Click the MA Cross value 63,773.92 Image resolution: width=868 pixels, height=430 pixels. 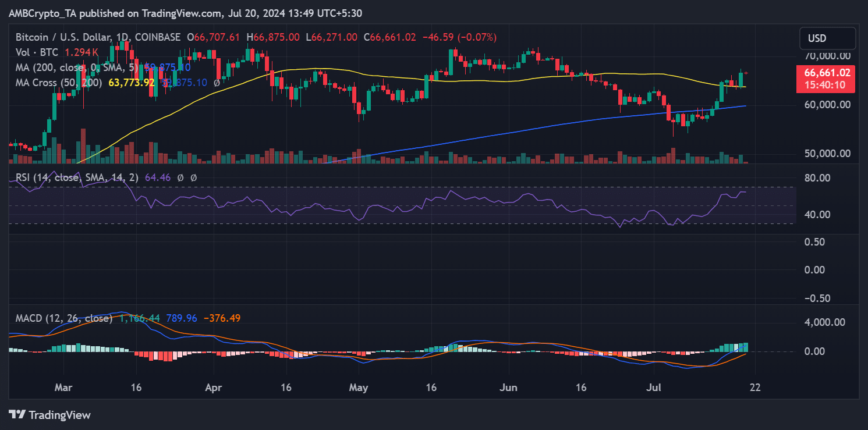pos(132,83)
